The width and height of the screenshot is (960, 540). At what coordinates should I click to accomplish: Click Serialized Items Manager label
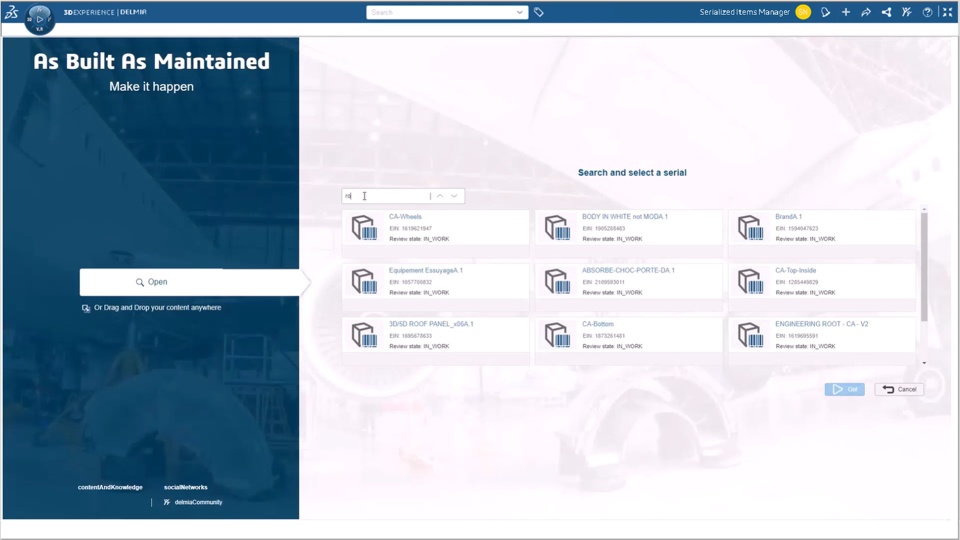click(x=744, y=12)
